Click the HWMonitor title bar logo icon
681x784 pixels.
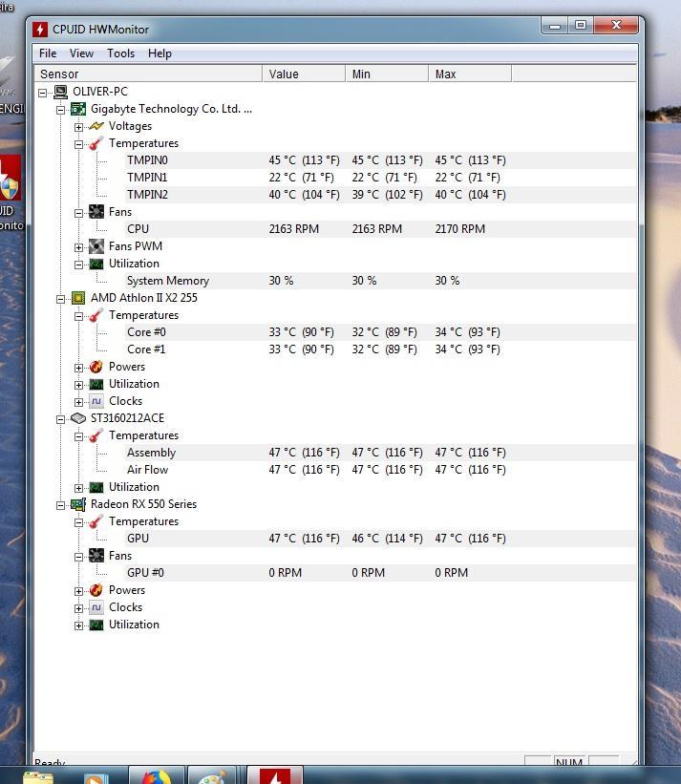(x=40, y=29)
